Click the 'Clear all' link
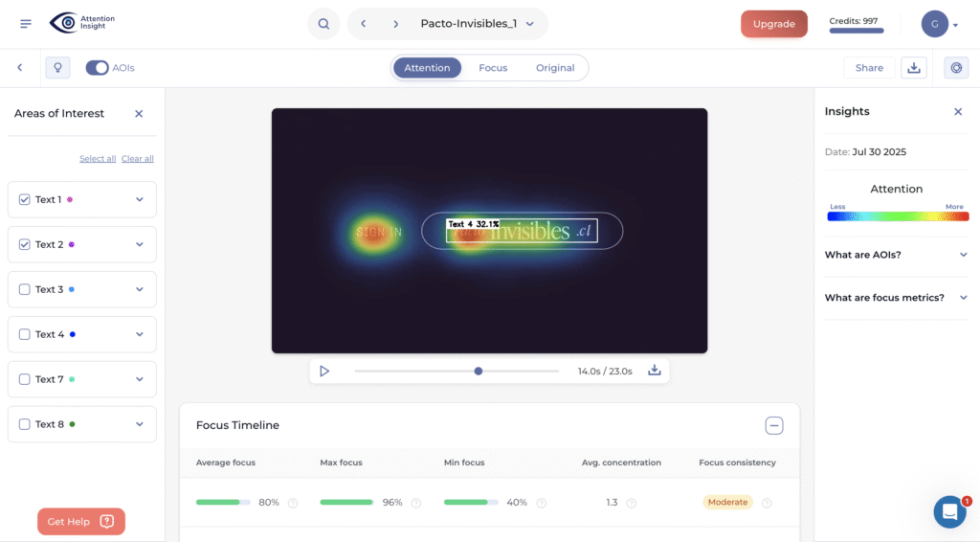Image resolution: width=980 pixels, height=542 pixels. coord(137,159)
